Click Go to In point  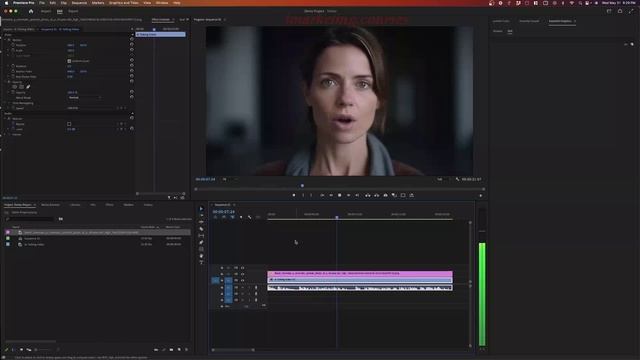point(322,196)
